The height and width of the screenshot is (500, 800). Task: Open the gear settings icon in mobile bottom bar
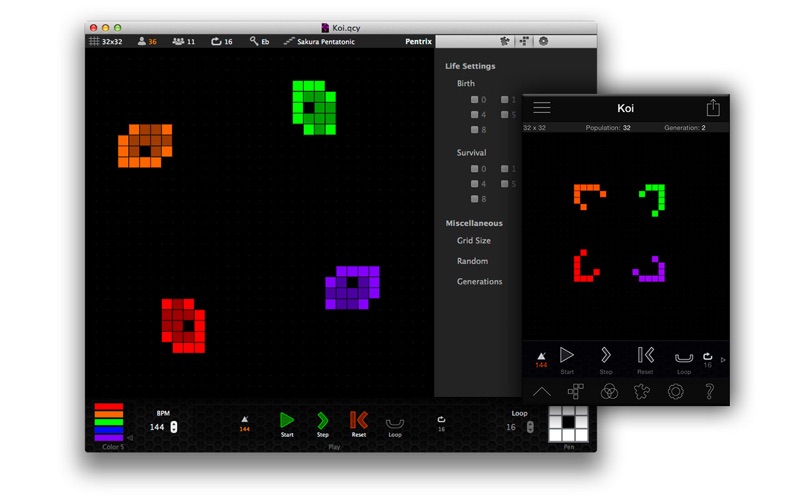[x=676, y=391]
